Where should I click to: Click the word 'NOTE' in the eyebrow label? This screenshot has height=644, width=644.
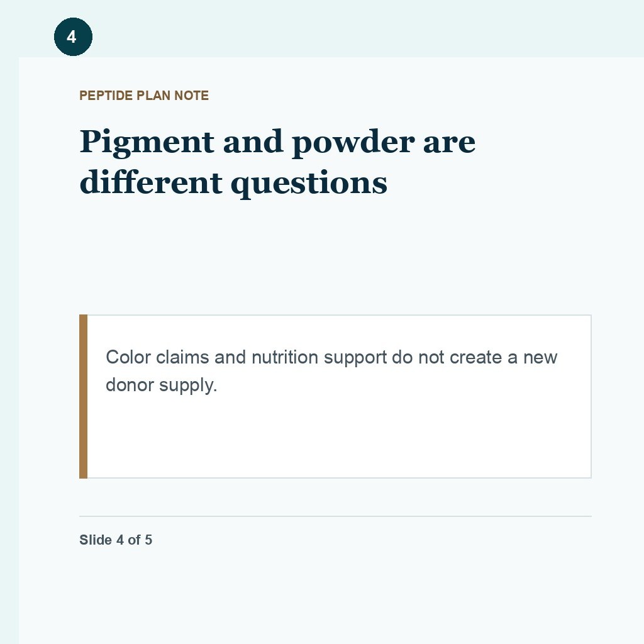tap(191, 96)
